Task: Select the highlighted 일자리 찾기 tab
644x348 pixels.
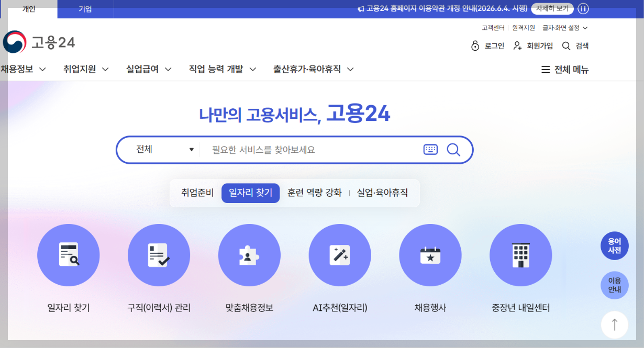Action: coord(251,193)
